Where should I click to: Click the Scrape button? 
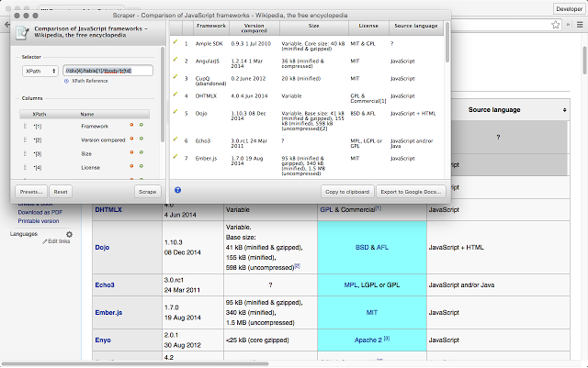point(147,192)
